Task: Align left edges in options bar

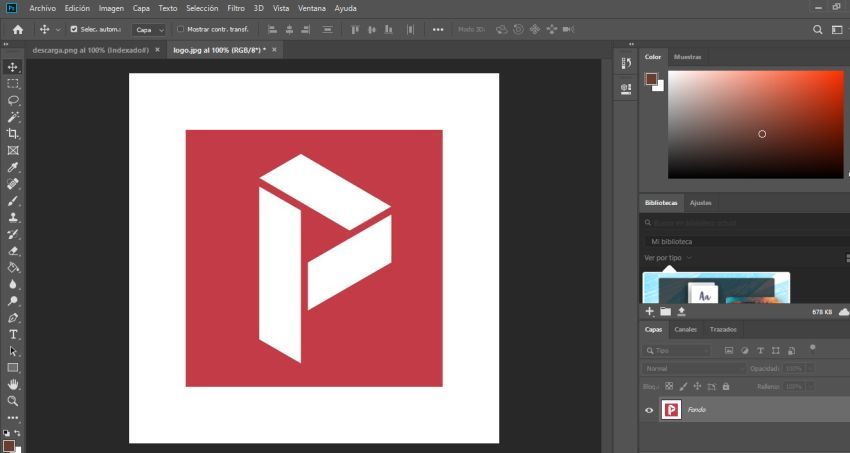Action: [273, 30]
